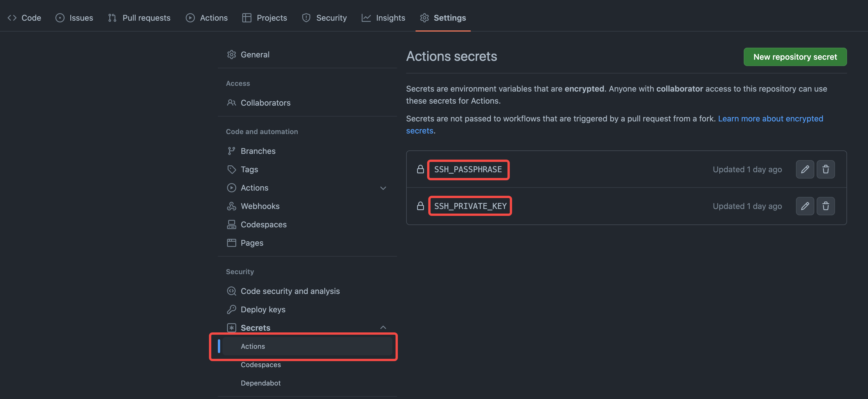Open the Codespaces computer icon in sidebar
The height and width of the screenshot is (399, 868).
(x=232, y=224)
